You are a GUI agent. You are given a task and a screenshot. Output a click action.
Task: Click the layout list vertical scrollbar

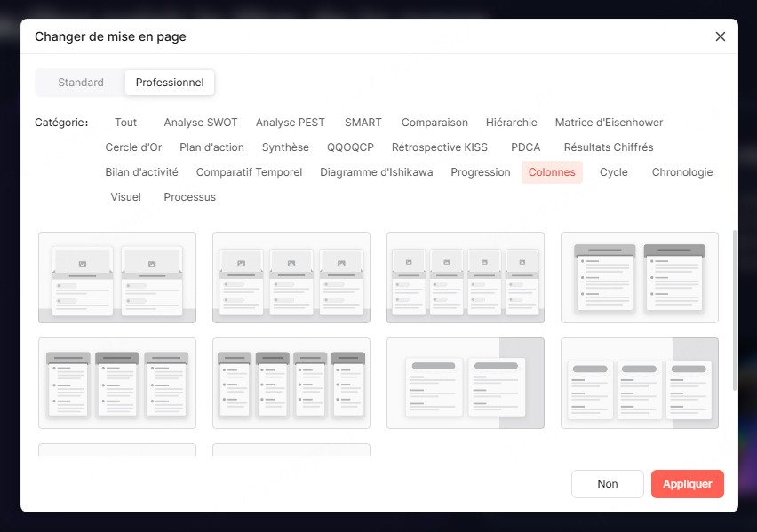[x=735, y=311]
